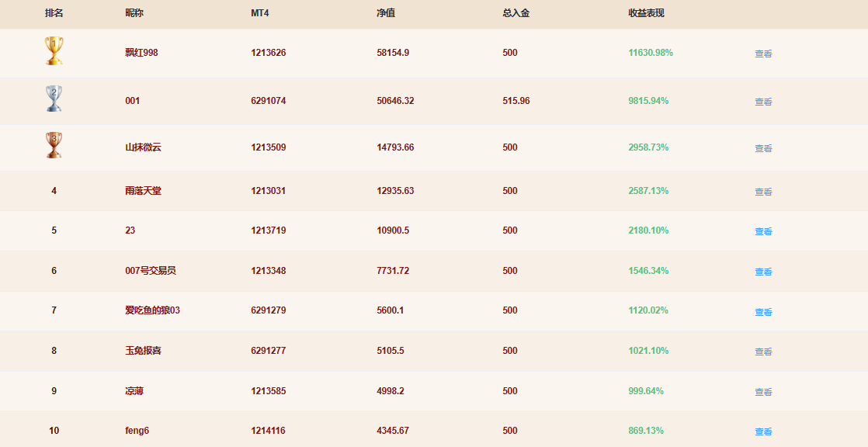View details for 玉兔报喜
Viewport: 868px width, 447px height.
[763, 352]
